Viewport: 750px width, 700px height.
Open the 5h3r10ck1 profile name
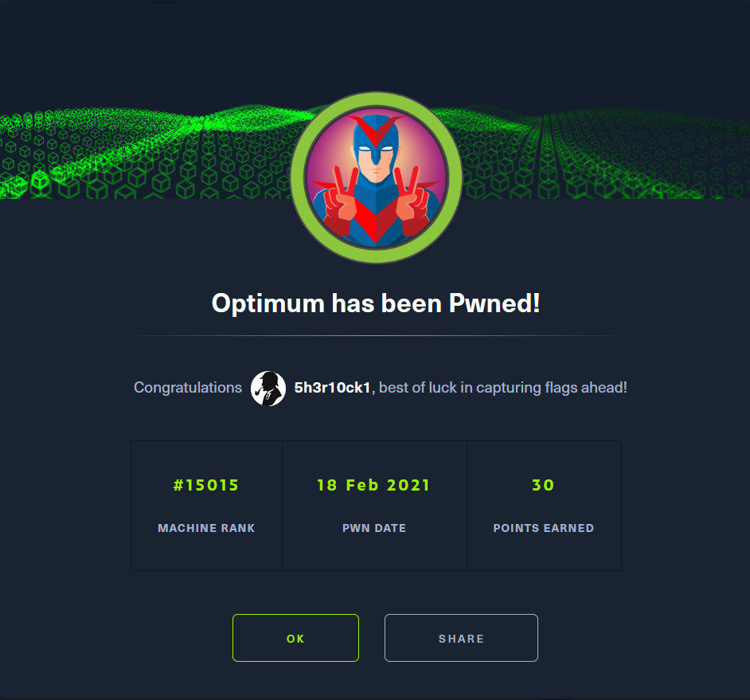[x=333, y=388]
